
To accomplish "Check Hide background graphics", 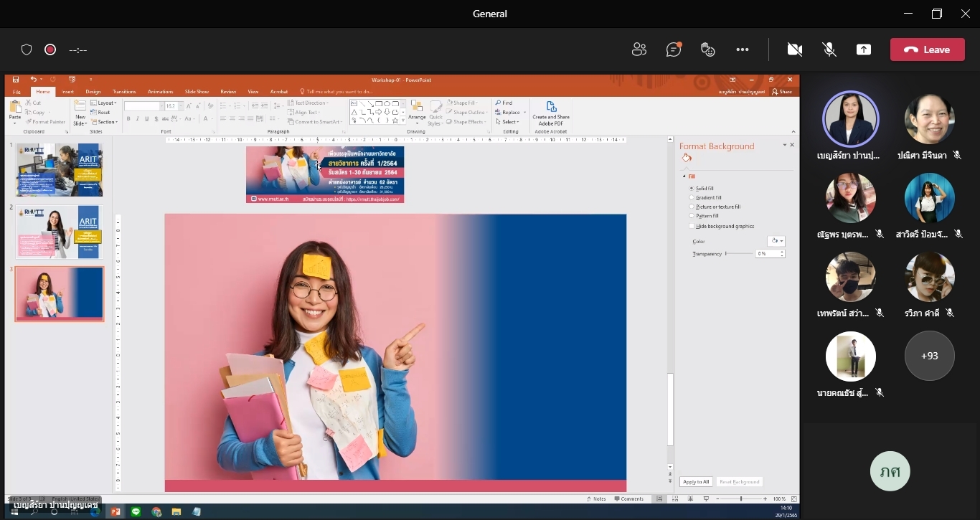I will [x=692, y=226].
